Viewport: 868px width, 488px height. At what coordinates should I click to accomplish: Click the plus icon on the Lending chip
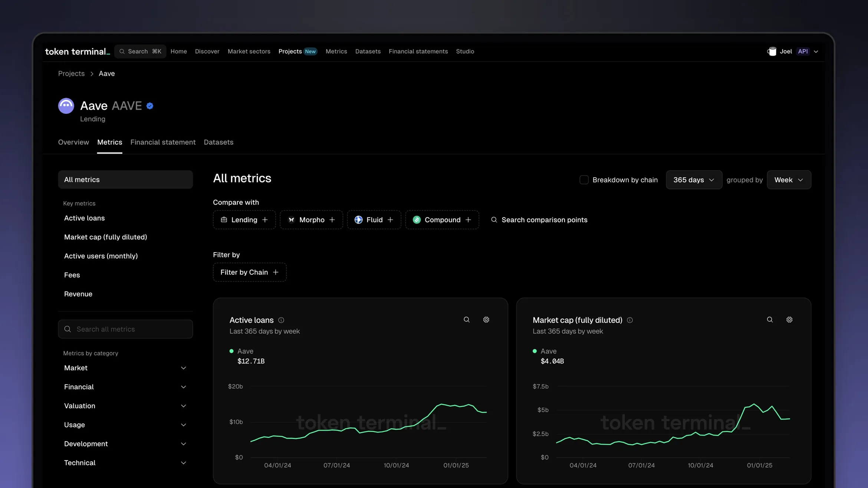point(265,220)
